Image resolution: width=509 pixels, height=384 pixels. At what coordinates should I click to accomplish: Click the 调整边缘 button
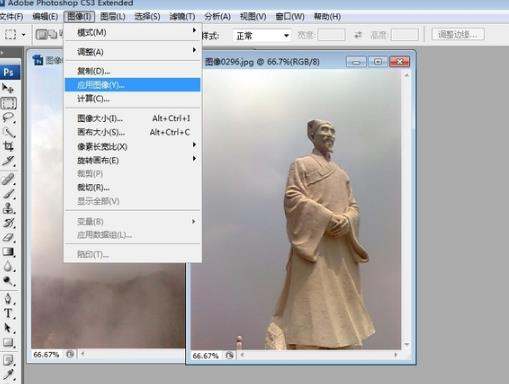(458, 34)
